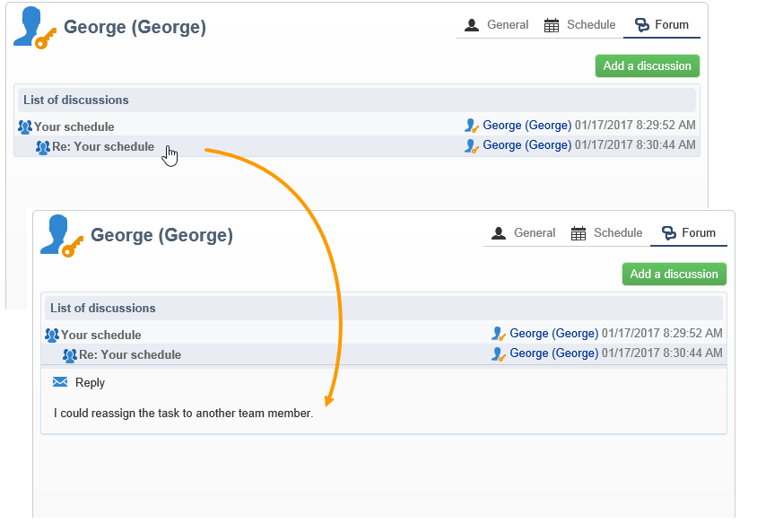
Task: Click the large operator avatar in the upper panel
Action: (x=34, y=28)
